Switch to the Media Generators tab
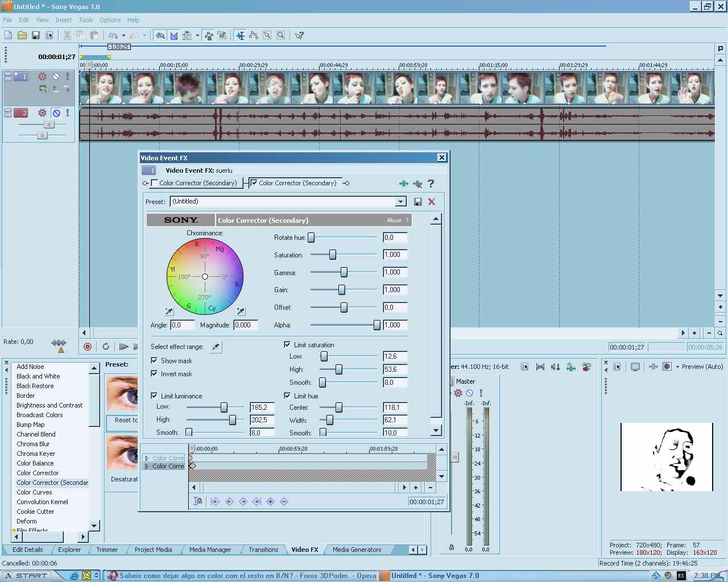The height and width of the screenshot is (582, 728). (357, 550)
